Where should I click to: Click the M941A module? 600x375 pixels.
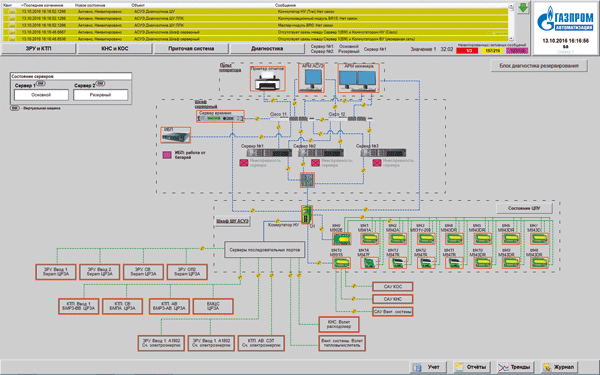coord(369,239)
